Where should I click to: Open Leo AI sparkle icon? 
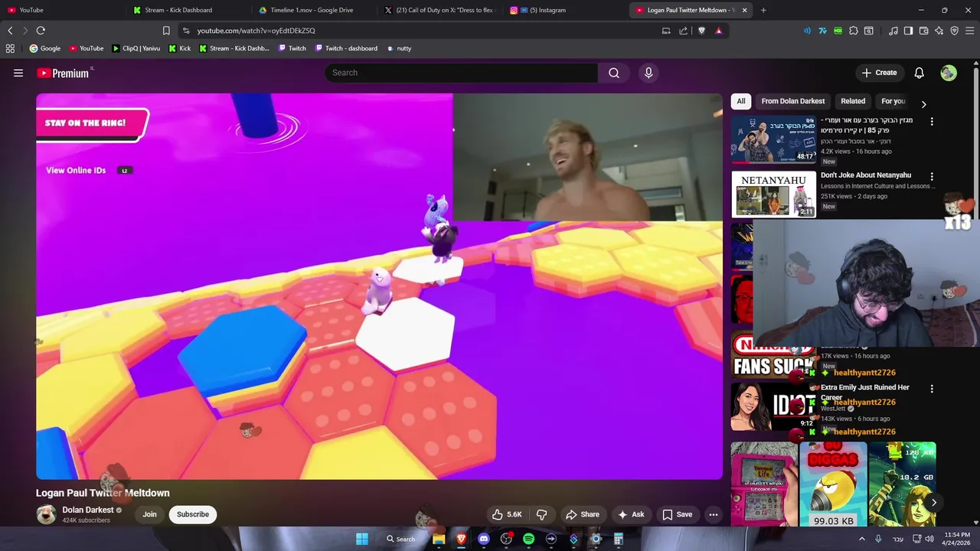[939, 31]
